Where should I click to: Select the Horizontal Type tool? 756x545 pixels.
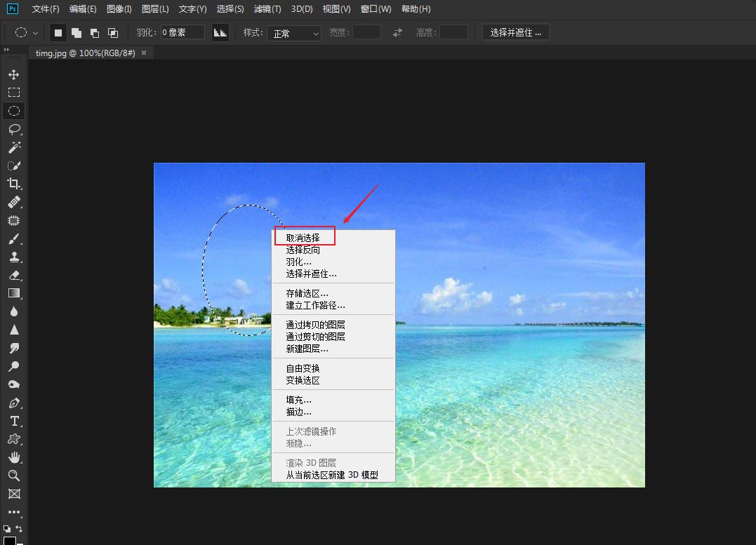pyautogui.click(x=14, y=420)
